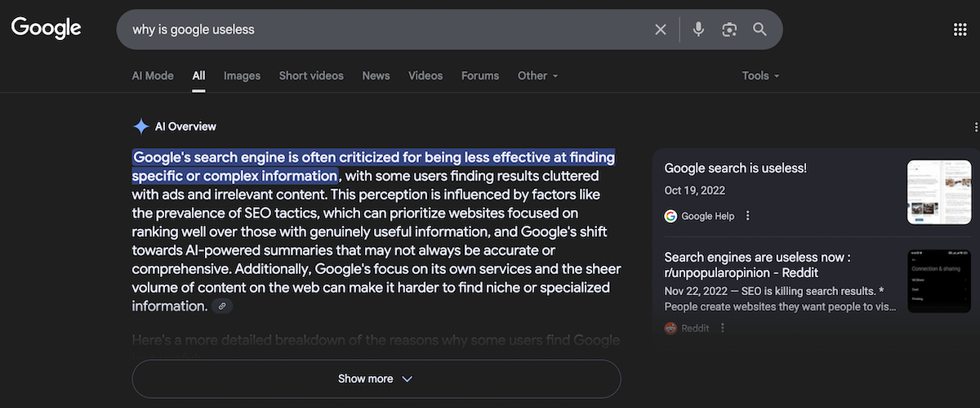
Task: Select the Short videos tab
Action: (311, 75)
